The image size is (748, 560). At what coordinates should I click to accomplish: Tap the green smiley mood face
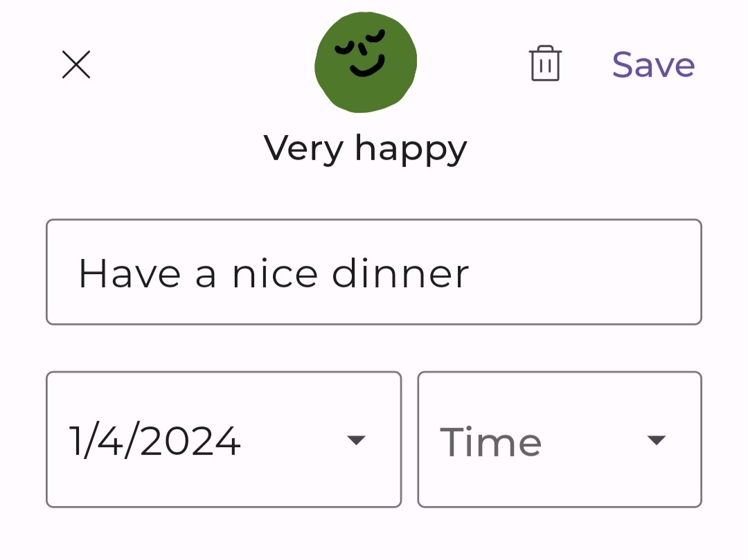coord(366,62)
